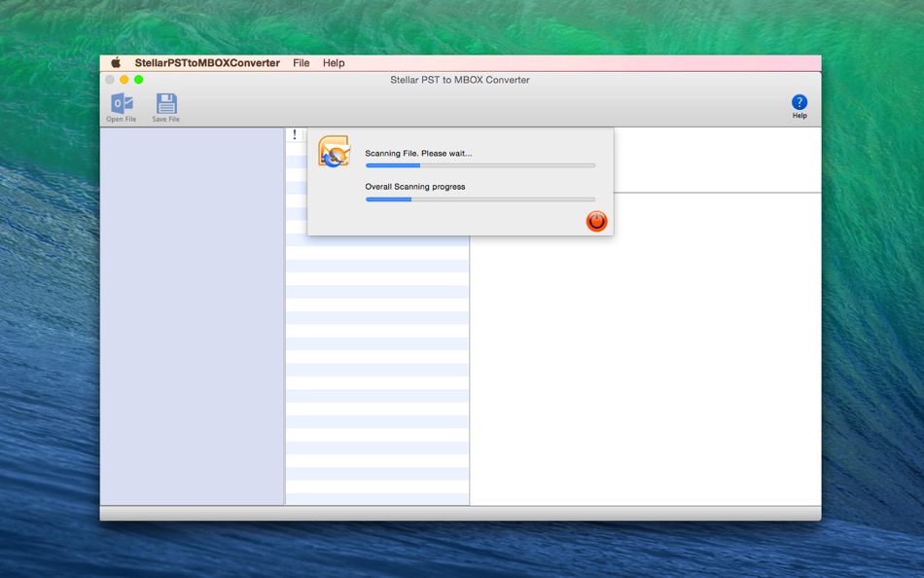
Task: Click the yellow minimize window button
Action: pos(124,80)
